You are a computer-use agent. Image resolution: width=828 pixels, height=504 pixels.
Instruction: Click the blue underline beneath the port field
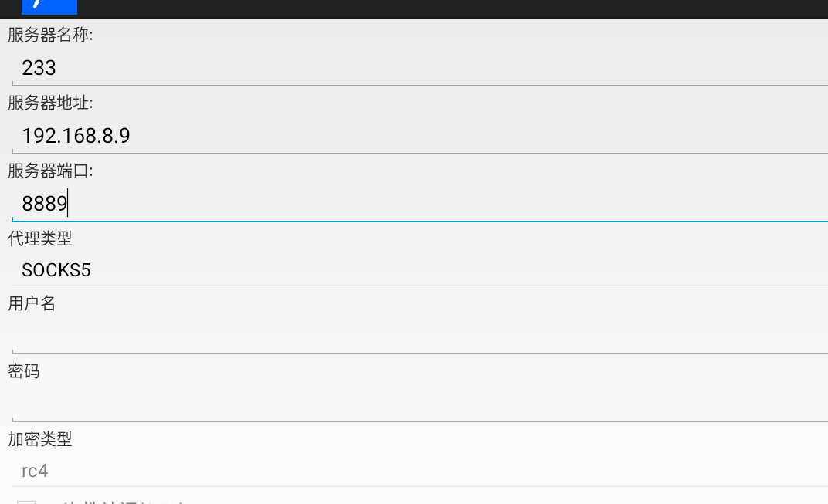tap(417, 221)
